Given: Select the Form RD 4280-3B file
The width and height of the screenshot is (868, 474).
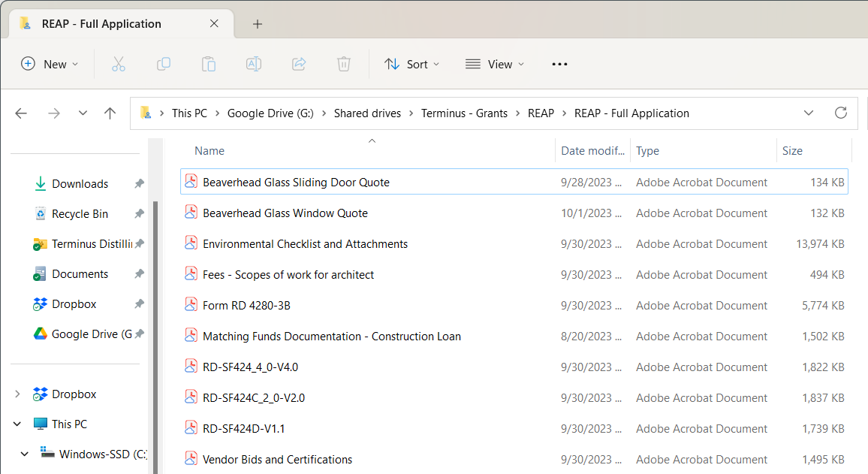Looking at the screenshot, I should [x=246, y=306].
